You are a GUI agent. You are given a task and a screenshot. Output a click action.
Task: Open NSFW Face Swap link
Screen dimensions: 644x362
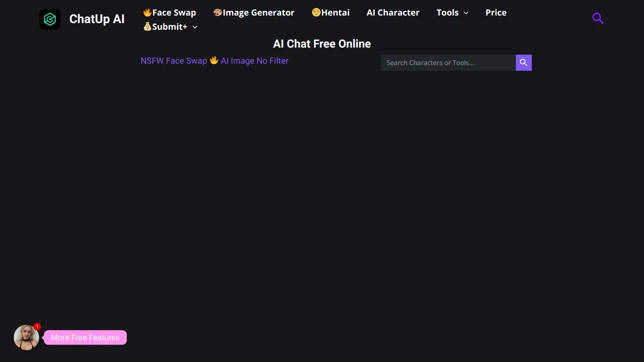(x=174, y=61)
